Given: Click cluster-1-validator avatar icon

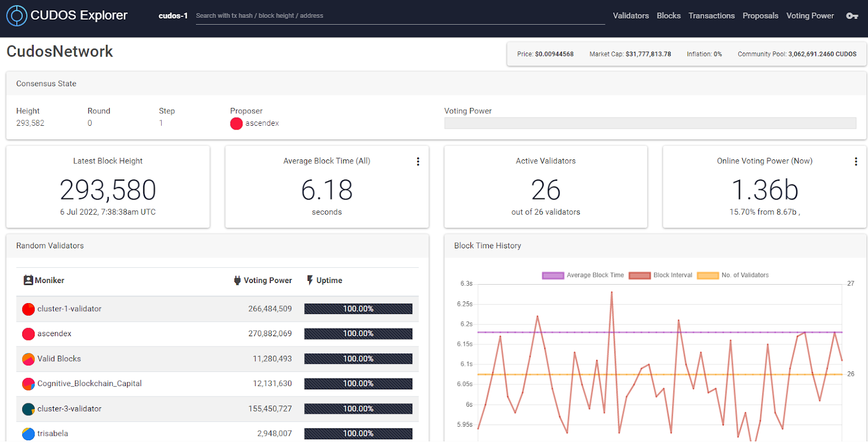Looking at the screenshot, I should point(28,309).
